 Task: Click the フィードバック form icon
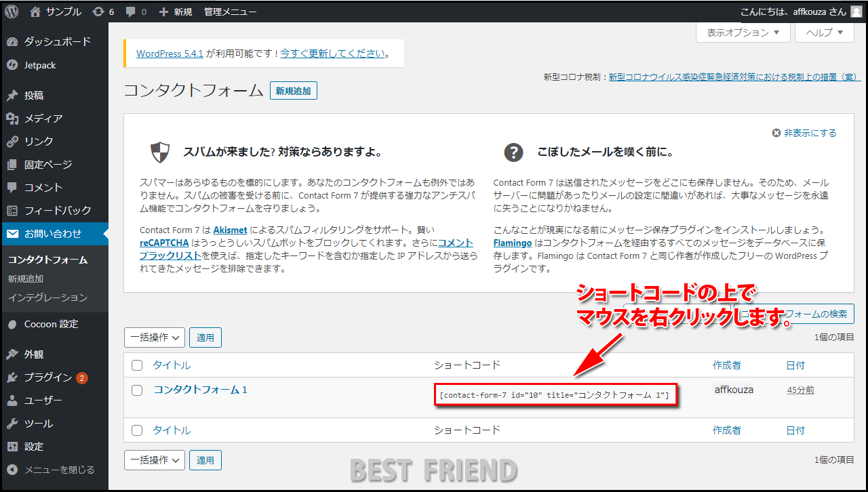(12, 211)
